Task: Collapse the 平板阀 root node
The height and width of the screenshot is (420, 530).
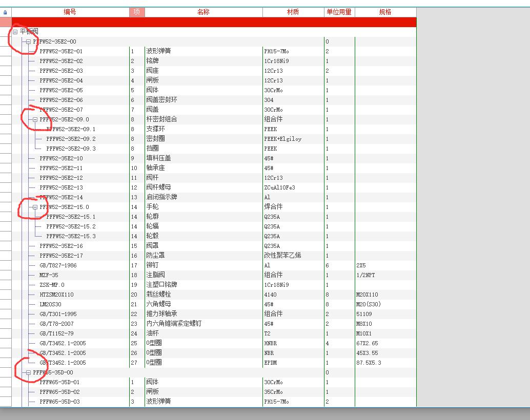Action: [x=15, y=32]
